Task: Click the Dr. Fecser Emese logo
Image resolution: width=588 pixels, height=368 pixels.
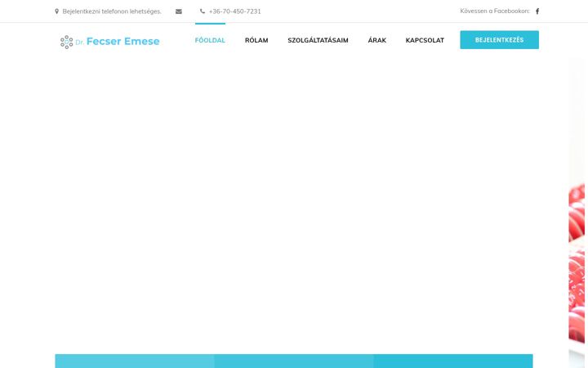Action: [x=110, y=42]
